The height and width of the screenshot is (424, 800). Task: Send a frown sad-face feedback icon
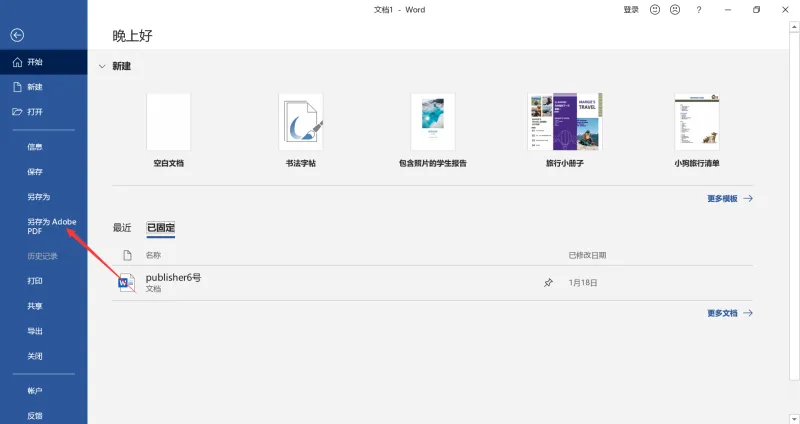coord(674,10)
